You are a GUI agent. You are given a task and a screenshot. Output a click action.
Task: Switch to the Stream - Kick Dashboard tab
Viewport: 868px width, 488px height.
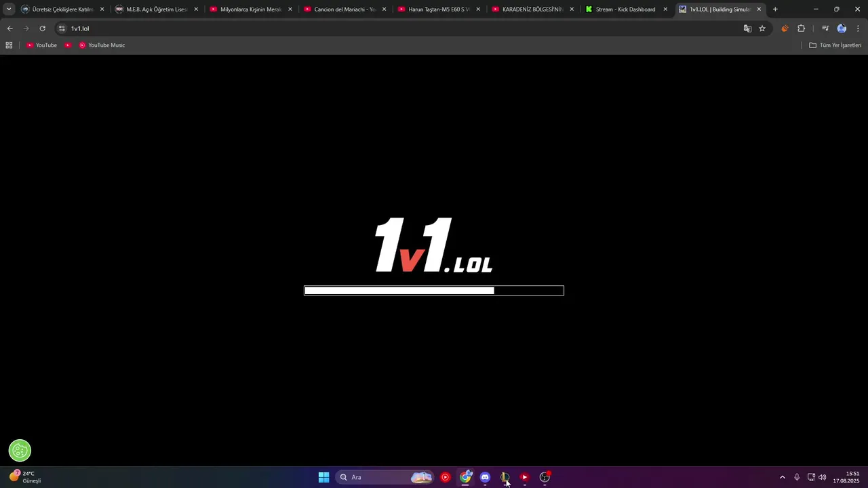click(x=625, y=9)
